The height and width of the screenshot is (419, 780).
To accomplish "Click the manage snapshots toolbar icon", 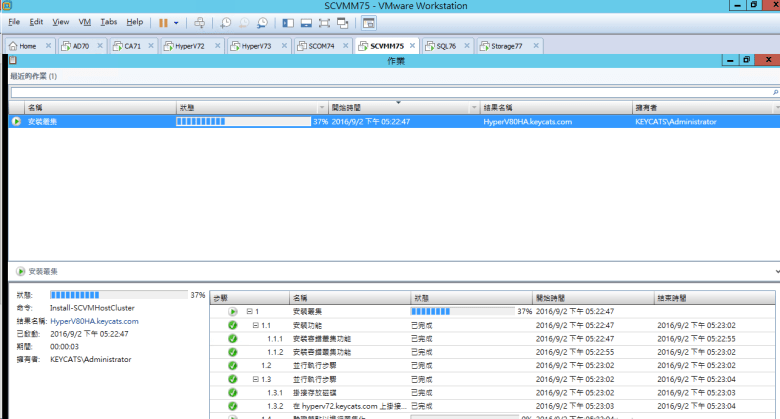I will pyautogui.click(x=262, y=22).
